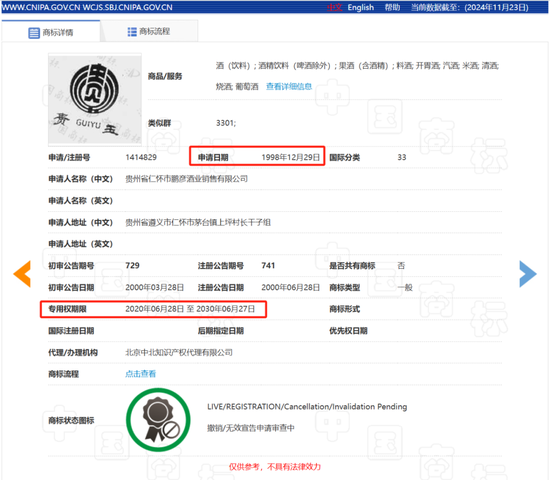Select agency name 北京中北知识产权代理有限公司
Image resolution: width=550 pixels, height=480 pixels.
point(179,352)
